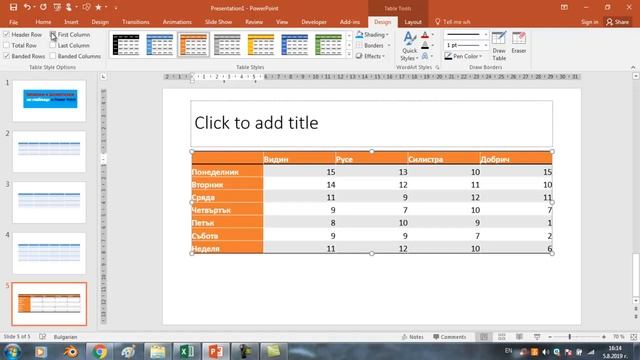This screenshot has height=360, width=640.
Task: Click the Shading paint bucket icon
Action: pos(360,35)
